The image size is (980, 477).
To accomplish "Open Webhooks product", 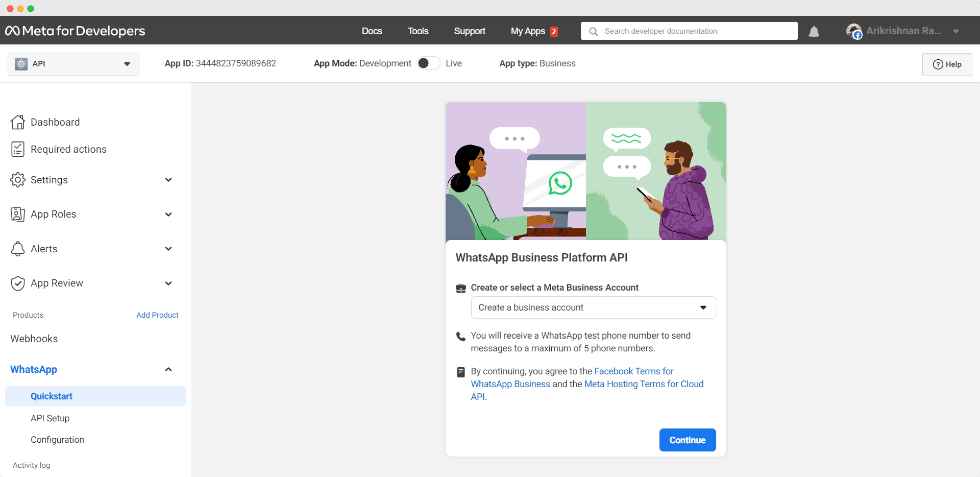I will coord(34,339).
